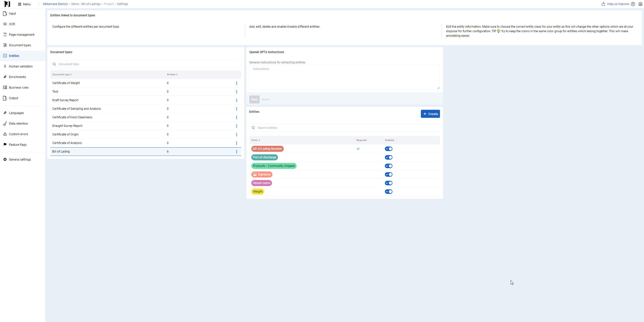Screen dimensions: 644x322
Task: Disable the Products / Commodity shipped entity
Action: tap(389, 166)
